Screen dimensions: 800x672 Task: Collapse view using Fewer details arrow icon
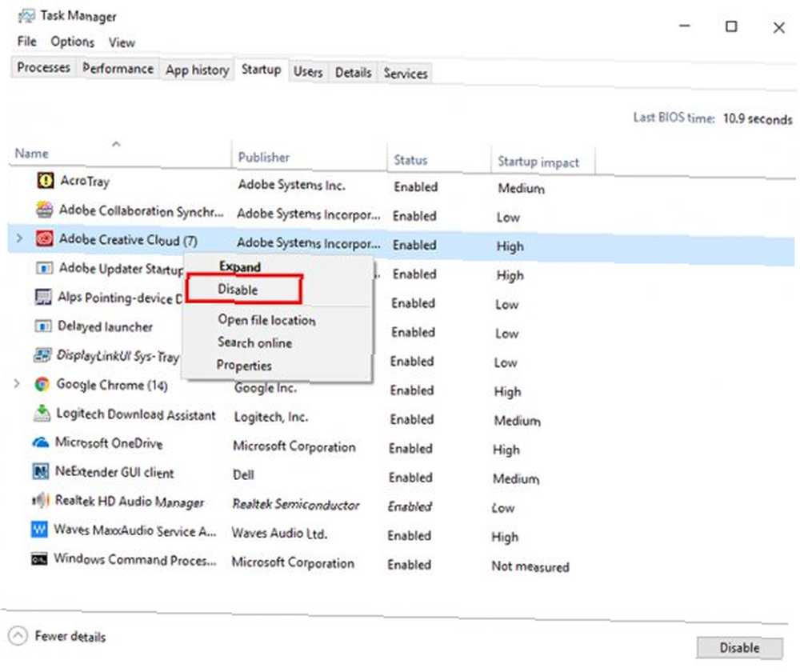pyautogui.click(x=18, y=636)
